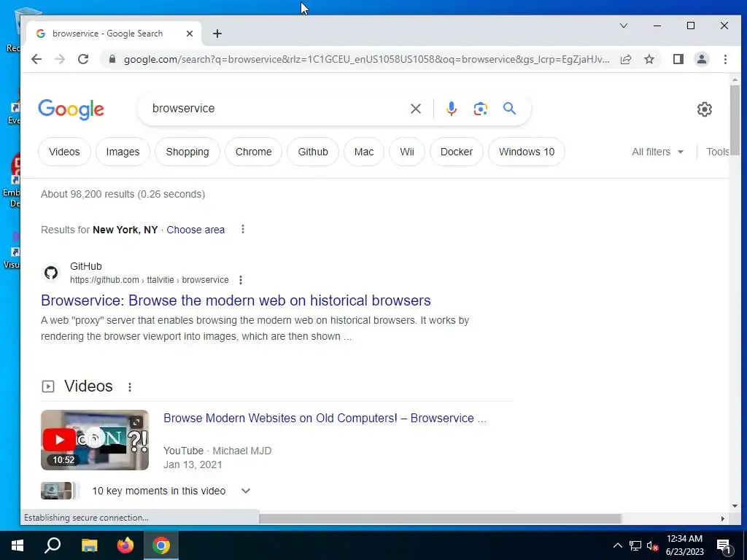
Task: Select the Chrome filter chip
Action: point(253,152)
